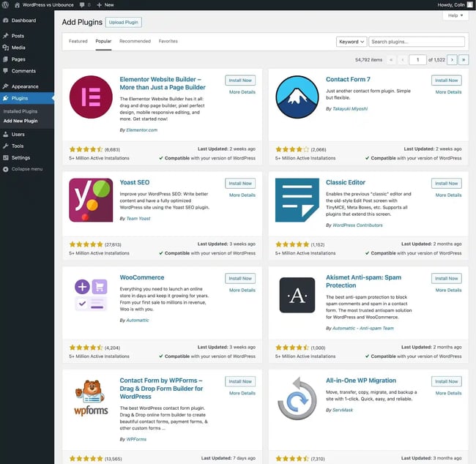Click the WPForms bear logo
Image resolution: width=476 pixels, height=464 pixels.
[x=91, y=398]
